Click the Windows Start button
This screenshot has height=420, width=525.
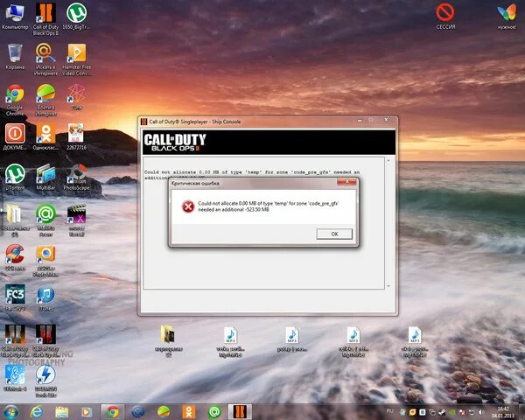coord(11,412)
